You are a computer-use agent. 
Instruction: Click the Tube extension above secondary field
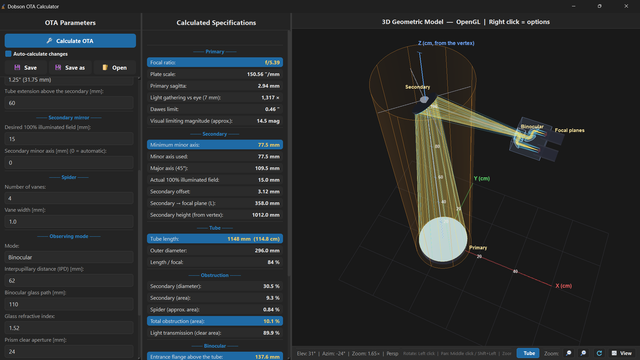point(69,103)
